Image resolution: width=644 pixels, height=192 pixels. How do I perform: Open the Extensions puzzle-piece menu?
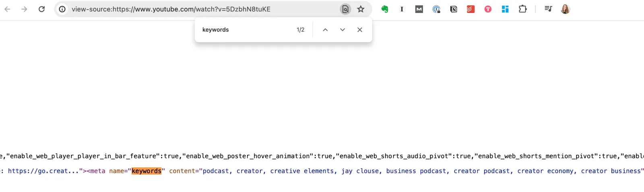522,9
